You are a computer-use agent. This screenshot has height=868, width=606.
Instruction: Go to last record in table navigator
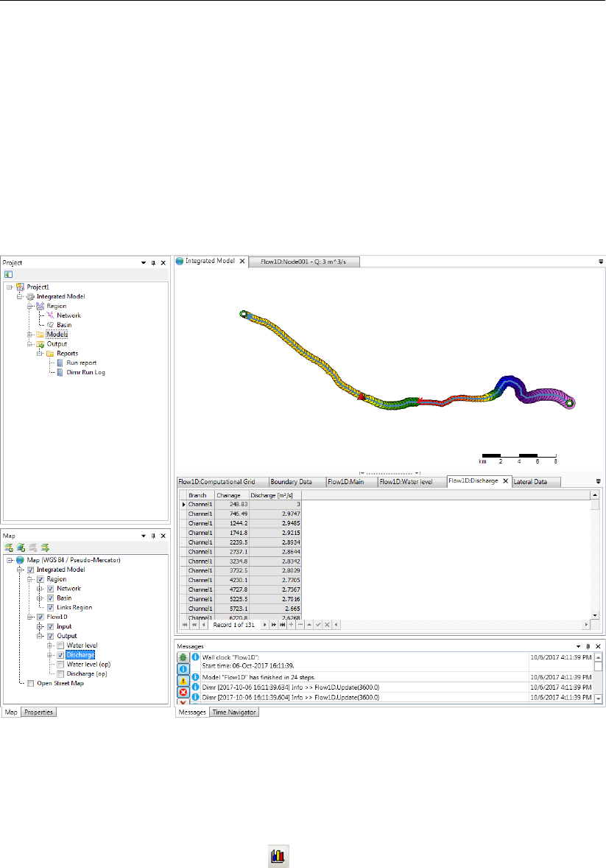point(282,625)
